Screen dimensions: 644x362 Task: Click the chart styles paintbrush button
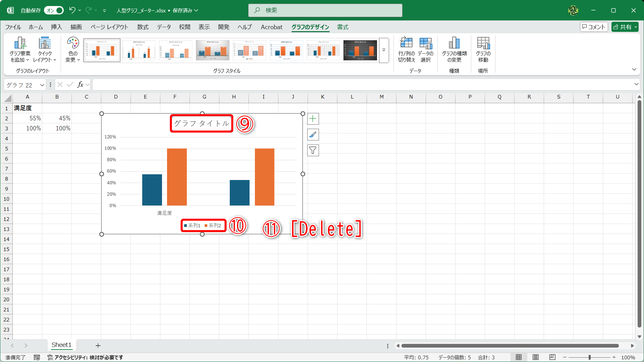tap(313, 135)
